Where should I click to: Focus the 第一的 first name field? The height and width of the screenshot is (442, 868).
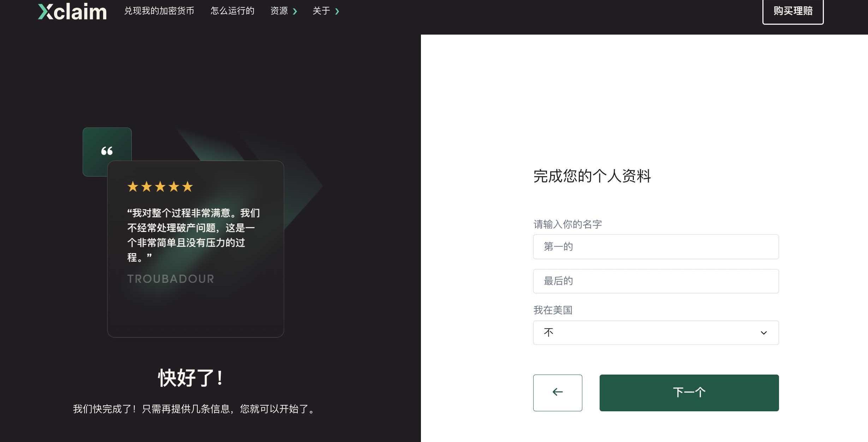point(656,246)
